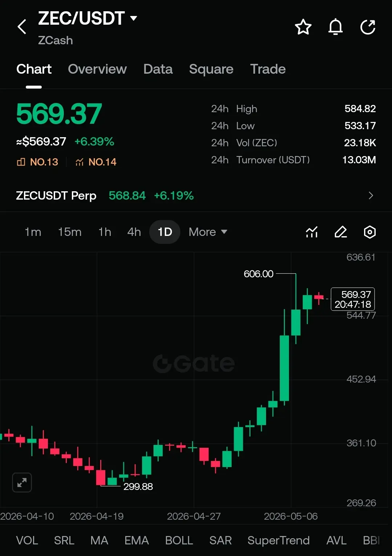Tap the share icon at top right
Image resolution: width=392 pixels, height=556 pixels.
point(368,27)
